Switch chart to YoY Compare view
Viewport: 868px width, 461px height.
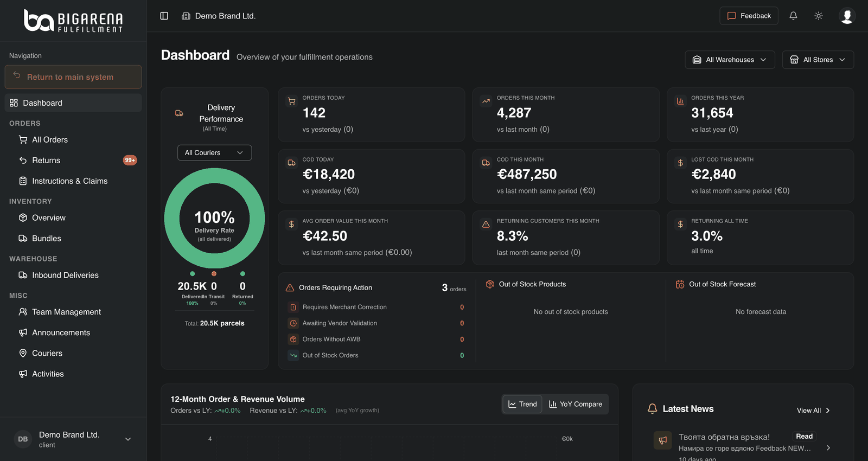coord(576,404)
